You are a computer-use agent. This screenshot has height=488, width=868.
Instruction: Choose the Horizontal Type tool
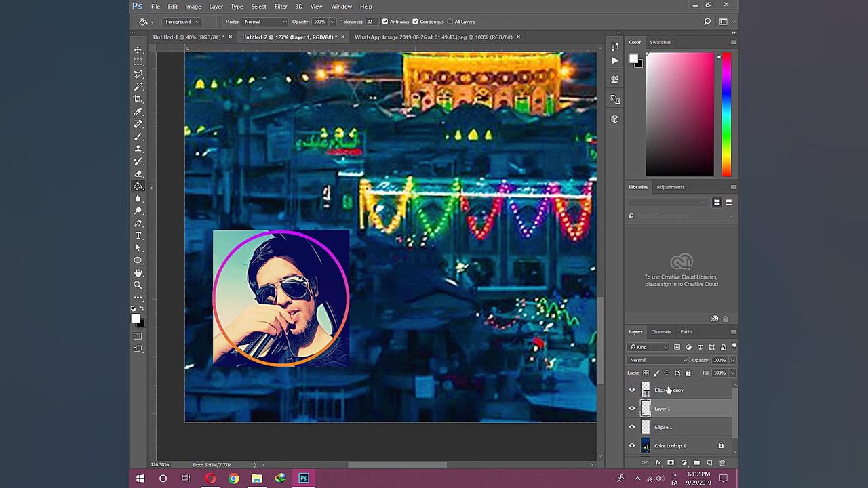coord(138,236)
